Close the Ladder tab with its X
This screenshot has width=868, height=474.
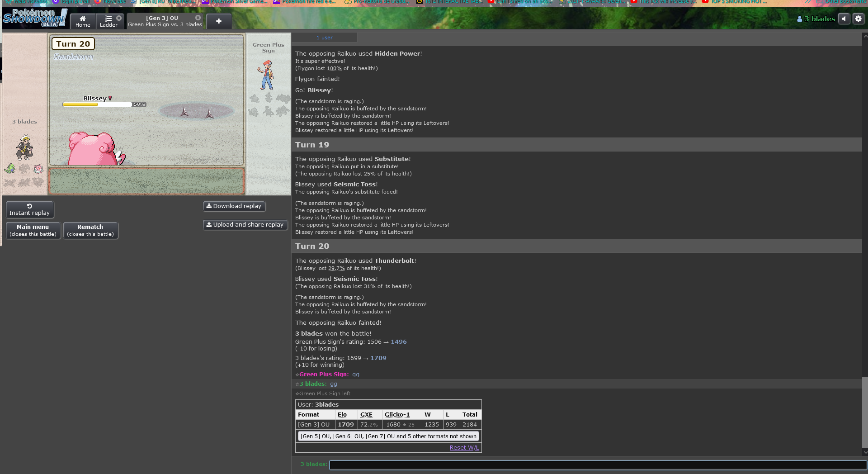pyautogui.click(x=119, y=18)
